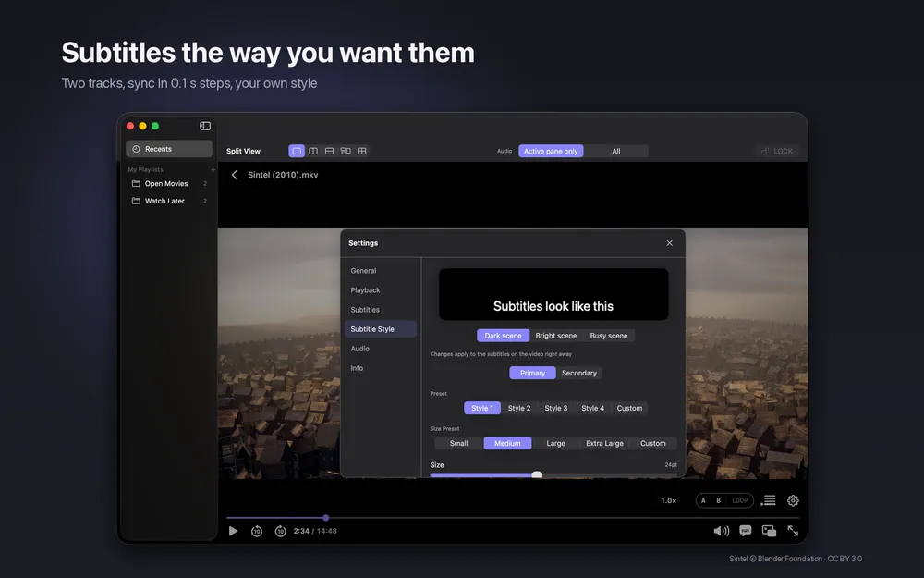Preview subtitles on Busy scene
Viewport: 924px width, 578px height.
pos(609,336)
